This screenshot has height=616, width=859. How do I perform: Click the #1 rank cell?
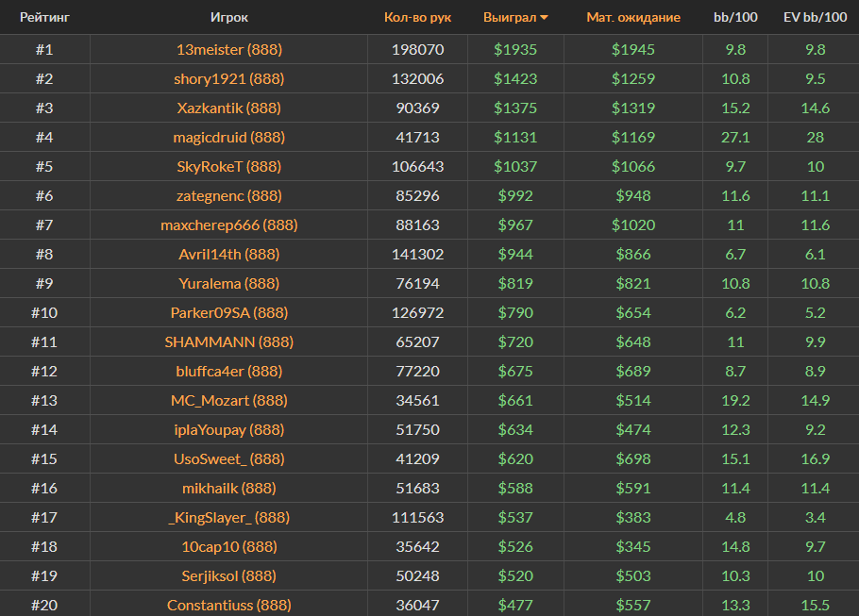pos(44,49)
